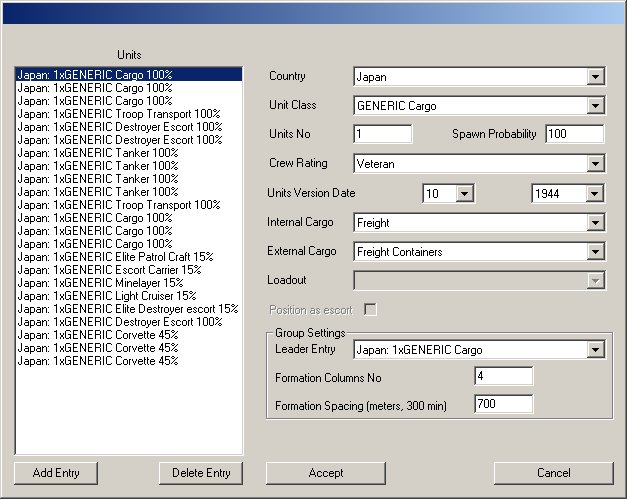This screenshot has width=627, height=499.
Task: Expand the Internal Cargo dropdown
Action: [x=479, y=223]
